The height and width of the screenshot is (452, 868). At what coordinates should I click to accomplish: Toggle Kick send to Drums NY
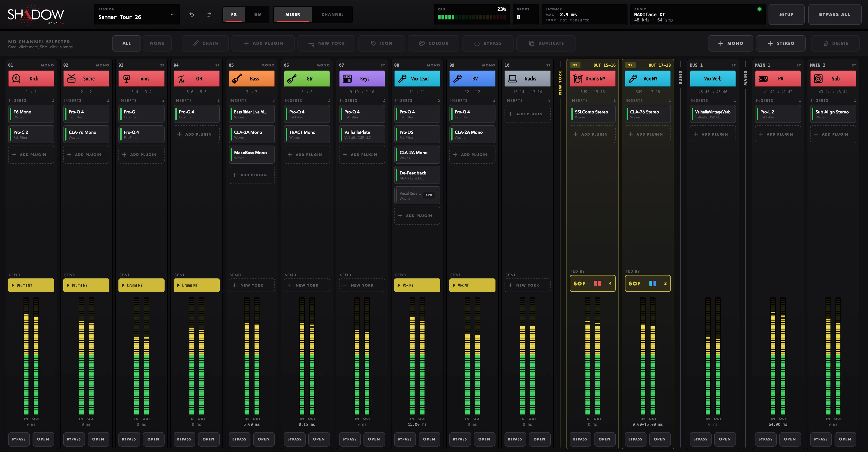tap(31, 285)
